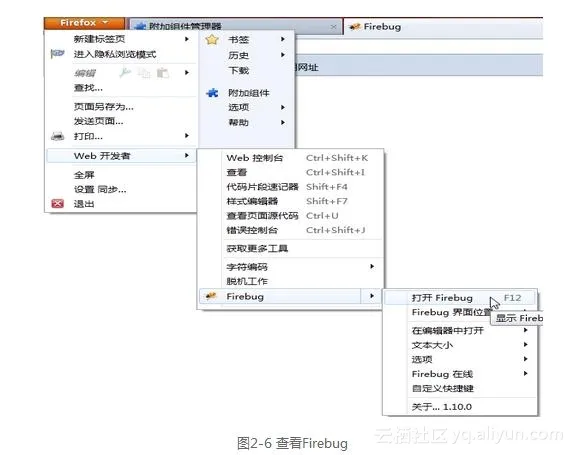Choose 打开 Firebug
Image resolution: width=574 pixels, height=455 pixels.
coord(461,298)
